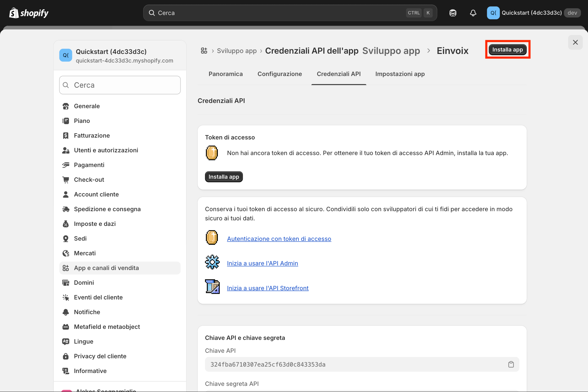This screenshot has height=392, width=588.
Task: Open Metafield e metaobject settings
Action: [107, 326]
